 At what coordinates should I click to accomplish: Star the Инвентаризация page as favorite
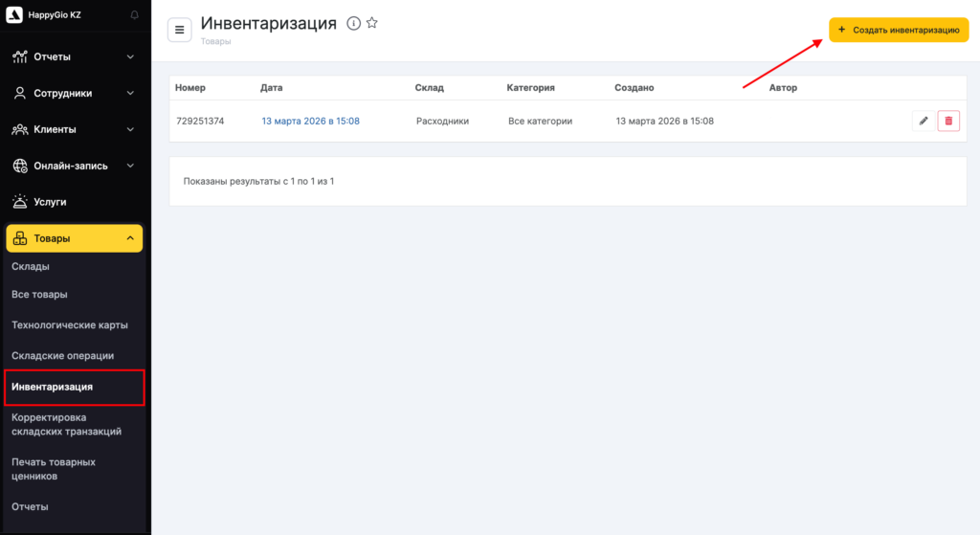[372, 23]
